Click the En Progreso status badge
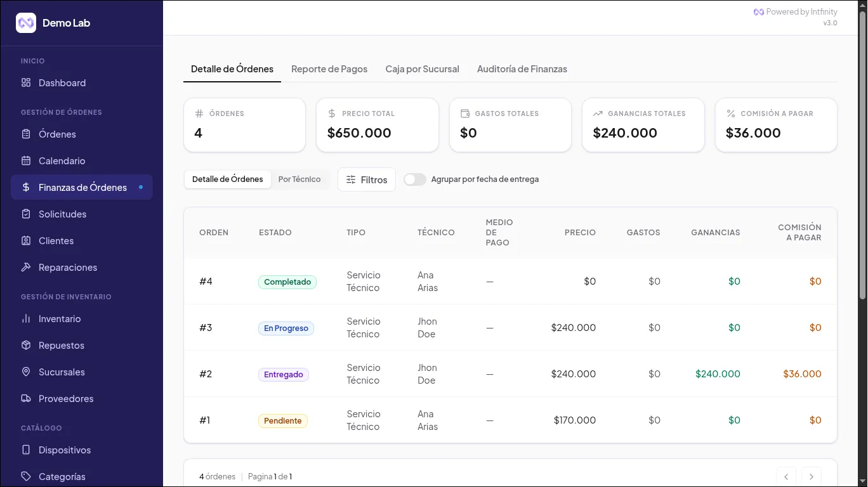Screen dimensions: 868x487 tap(286, 328)
